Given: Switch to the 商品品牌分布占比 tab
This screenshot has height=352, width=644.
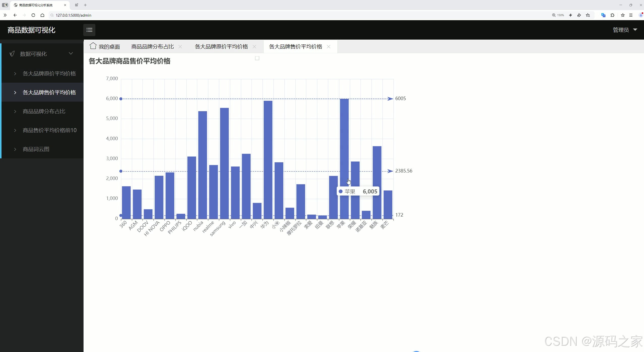Looking at the screenshot, I should pos(152,47).
